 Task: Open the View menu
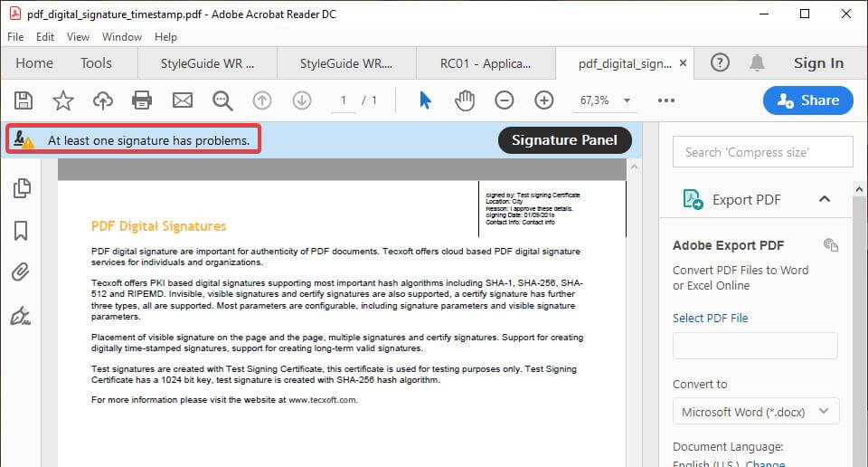tap(78, 36)
